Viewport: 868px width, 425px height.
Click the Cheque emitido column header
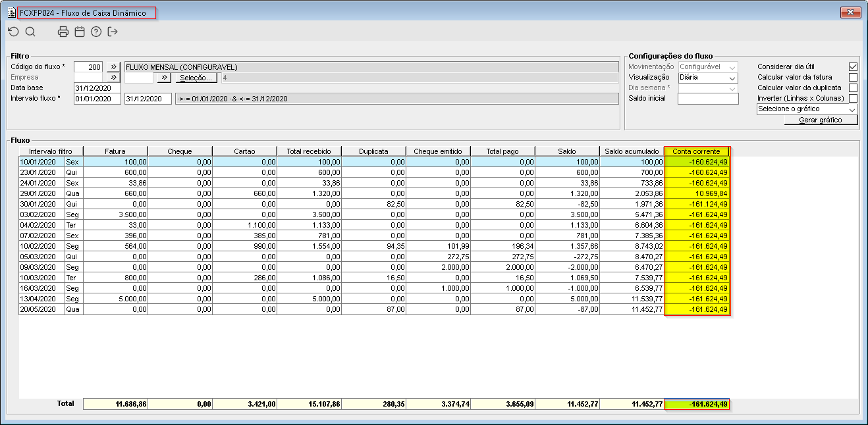pyautogui.click(x=438, y=151)
